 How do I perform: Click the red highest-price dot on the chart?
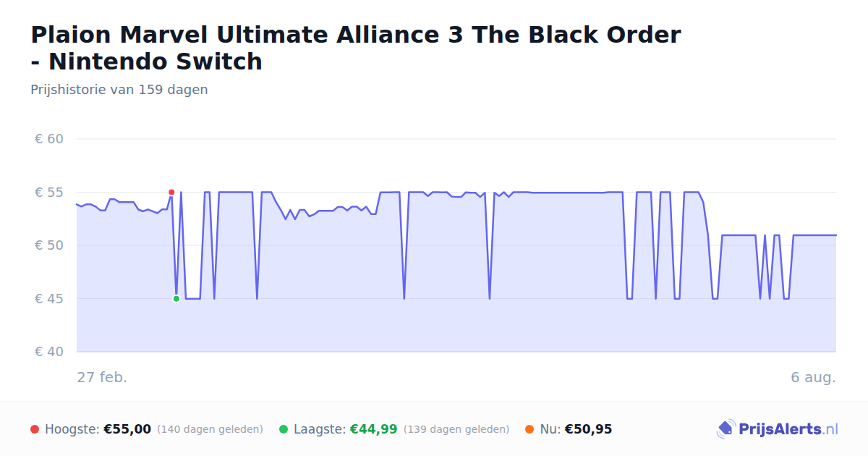[x=171, y=193]
